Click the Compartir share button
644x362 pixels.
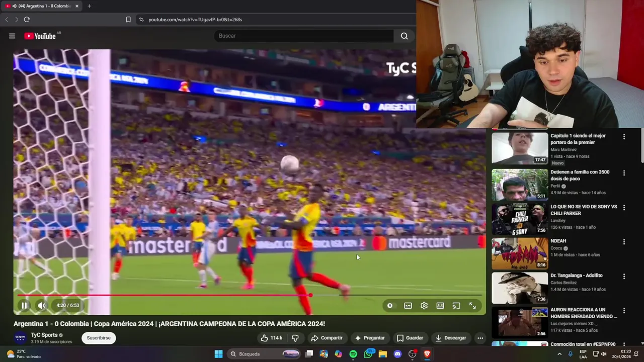(x=327, y=338)
